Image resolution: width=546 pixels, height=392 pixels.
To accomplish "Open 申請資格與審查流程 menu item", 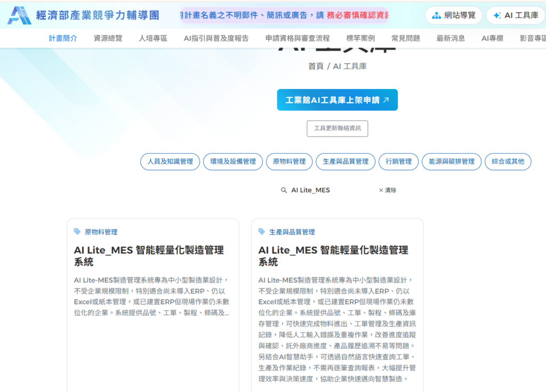I will [298, 38].
